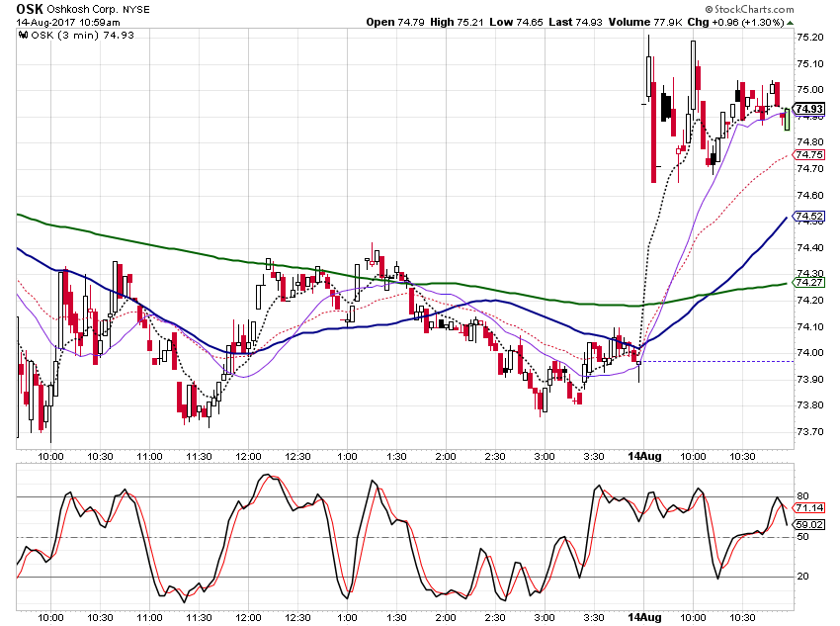Screen dimensions: 840x626
Task: Click the 74.40 price axis label
Action: 810,247
